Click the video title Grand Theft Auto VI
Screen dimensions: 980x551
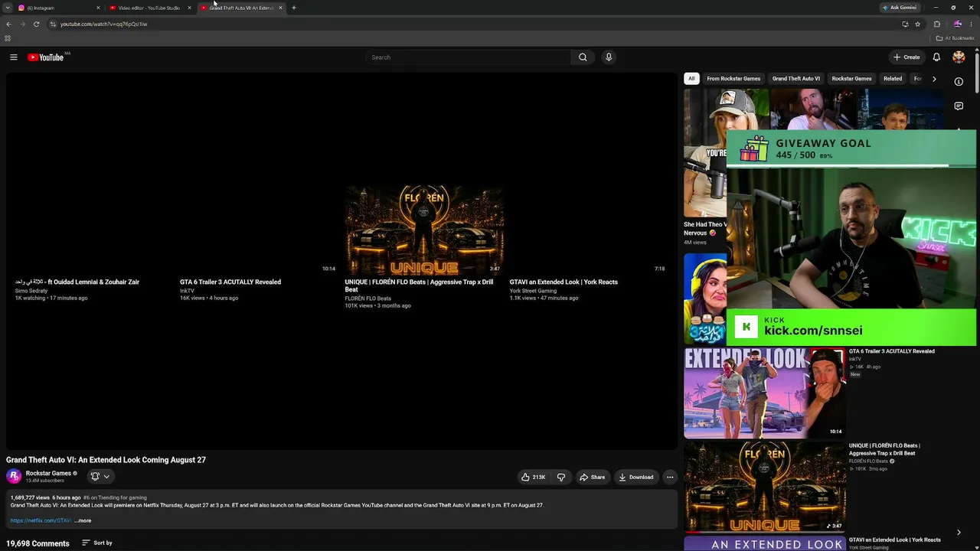click(x=106, y=460)
